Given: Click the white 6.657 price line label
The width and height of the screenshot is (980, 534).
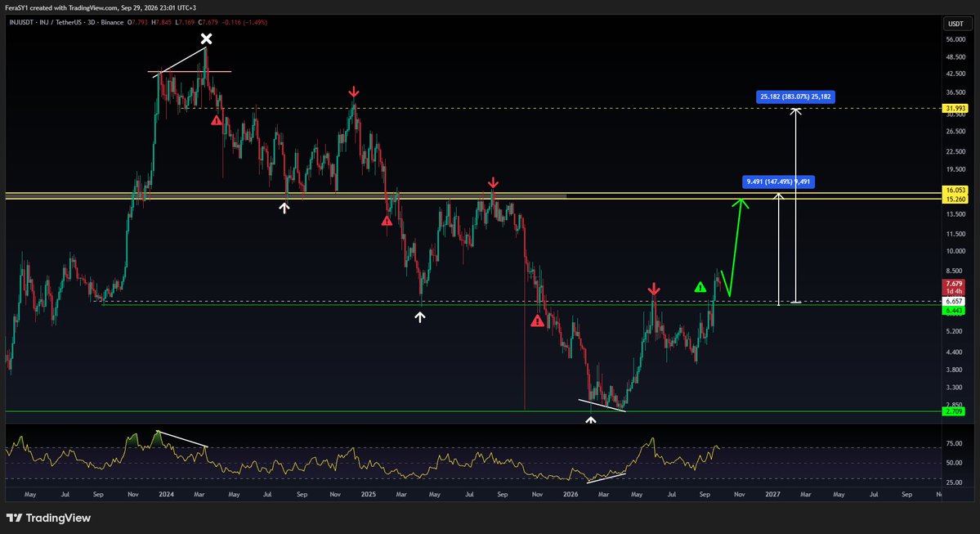Looking at the screenshot, I should click(954, 302).
